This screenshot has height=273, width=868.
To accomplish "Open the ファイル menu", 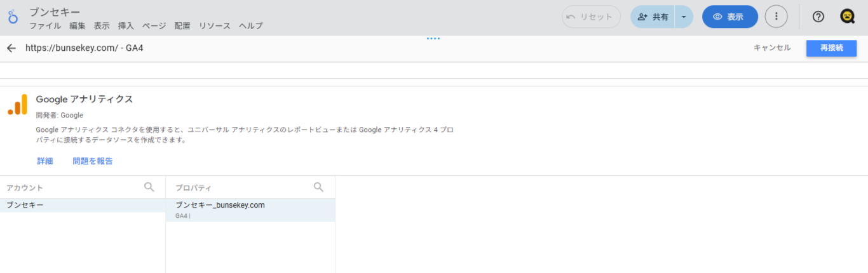I will click(45, 26).
